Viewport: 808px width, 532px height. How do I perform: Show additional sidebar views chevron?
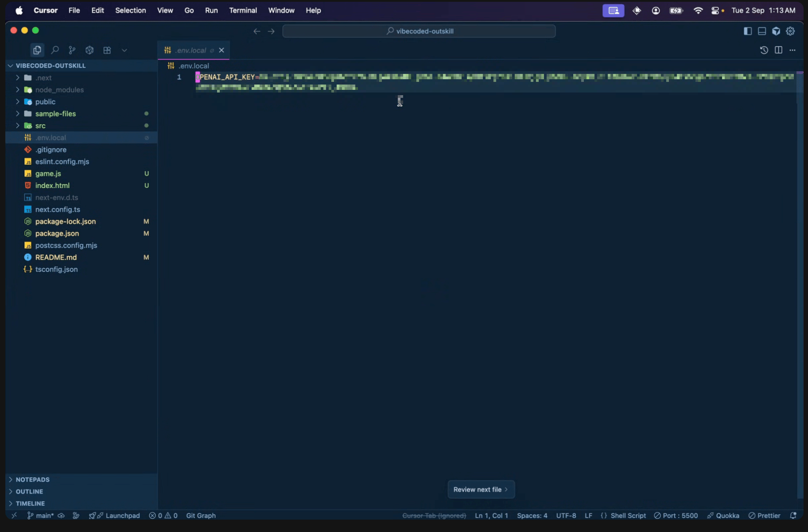[x=124, y=50]
